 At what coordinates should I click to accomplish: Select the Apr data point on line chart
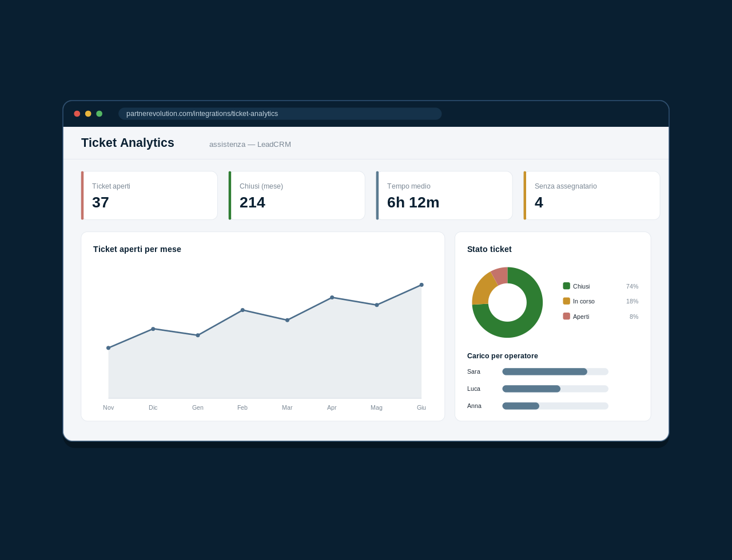click(332, 298)
